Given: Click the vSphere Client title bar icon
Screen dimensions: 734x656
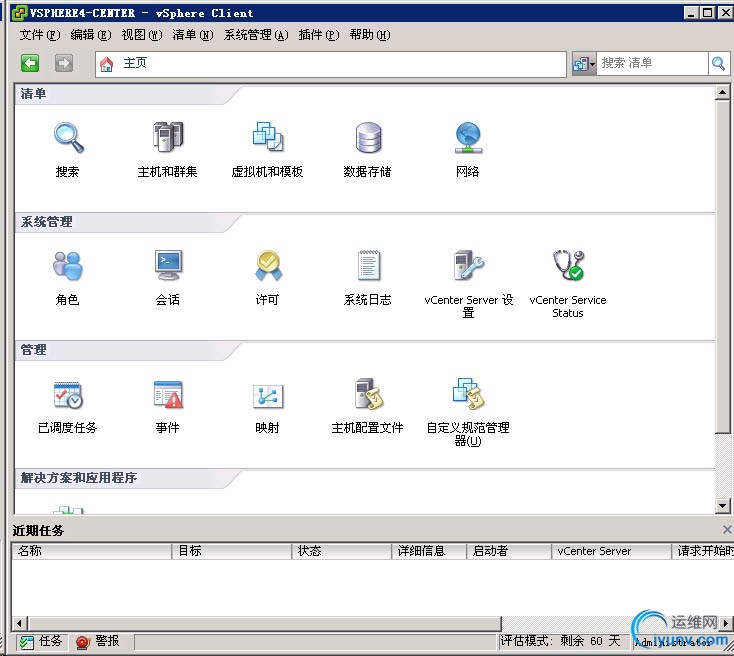Looking at the screenshot, I should point(19,13).
